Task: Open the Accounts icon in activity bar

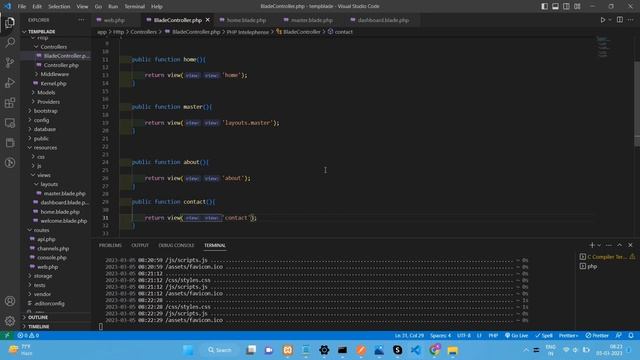Action: [x=10, y=301]
